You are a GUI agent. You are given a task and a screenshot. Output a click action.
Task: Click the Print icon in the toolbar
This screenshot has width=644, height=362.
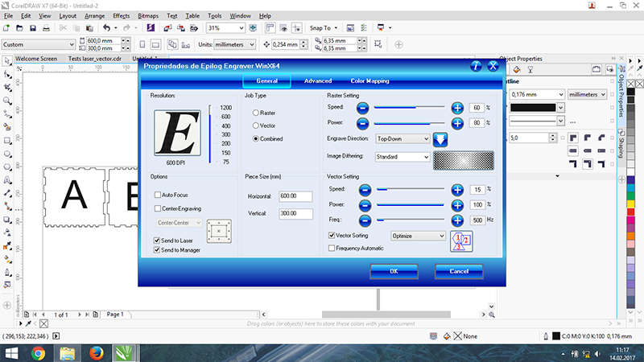pos(46,28)
